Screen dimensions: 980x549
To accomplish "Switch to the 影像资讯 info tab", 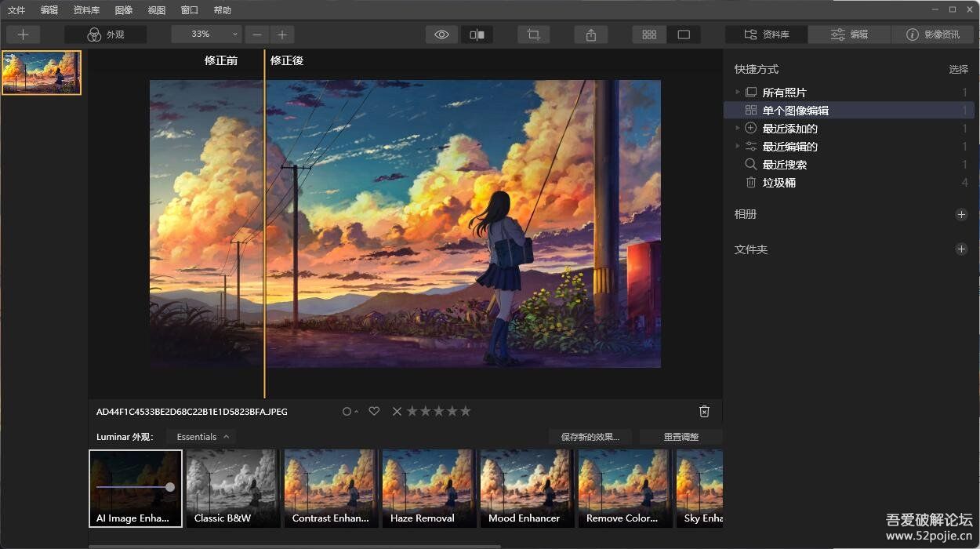I will click(x=933, y=35).
